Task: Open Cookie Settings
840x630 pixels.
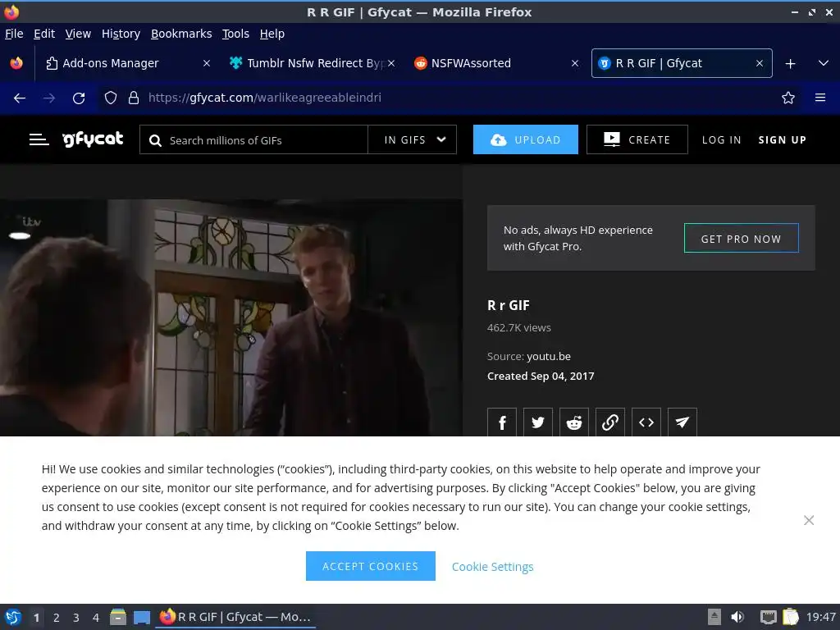Action: click(492, 566)
